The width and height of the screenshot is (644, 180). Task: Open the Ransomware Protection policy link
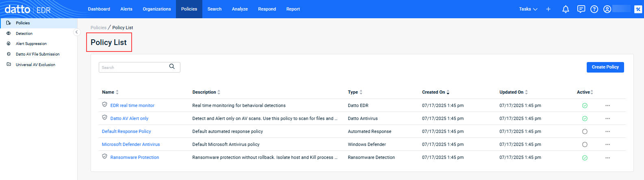coord(134,157)
